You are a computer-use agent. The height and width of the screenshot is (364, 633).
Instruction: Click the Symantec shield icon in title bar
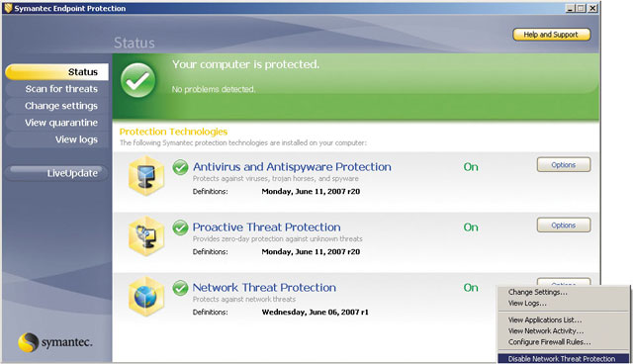point(8,8)
